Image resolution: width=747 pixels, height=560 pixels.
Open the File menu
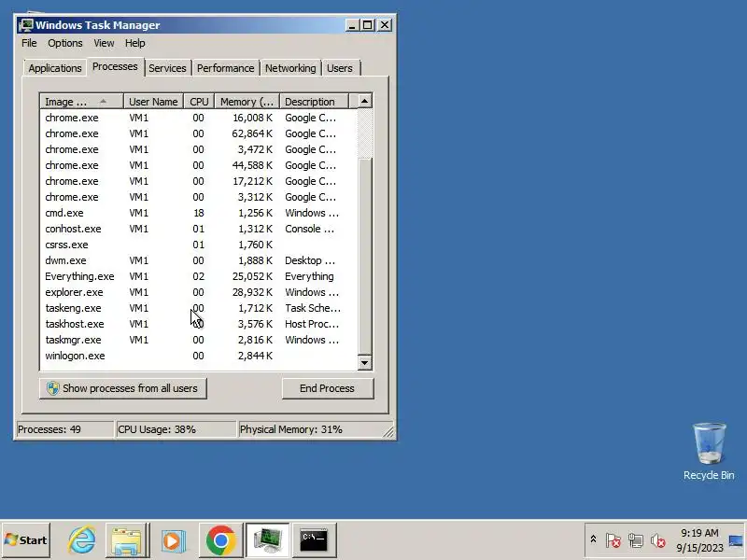pyautogui.click(x=29, y=43)
